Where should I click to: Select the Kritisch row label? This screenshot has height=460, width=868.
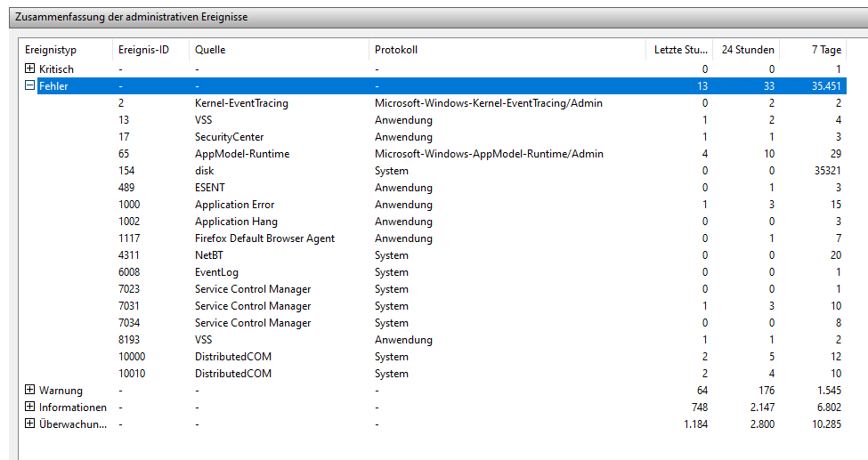click(x=56, y=69)
